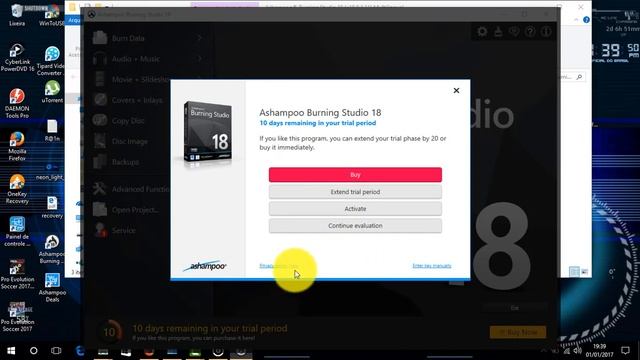Launch Mozilla Firefox desktop icon
The width and height of the screenshot is (640, 360).
17,146
